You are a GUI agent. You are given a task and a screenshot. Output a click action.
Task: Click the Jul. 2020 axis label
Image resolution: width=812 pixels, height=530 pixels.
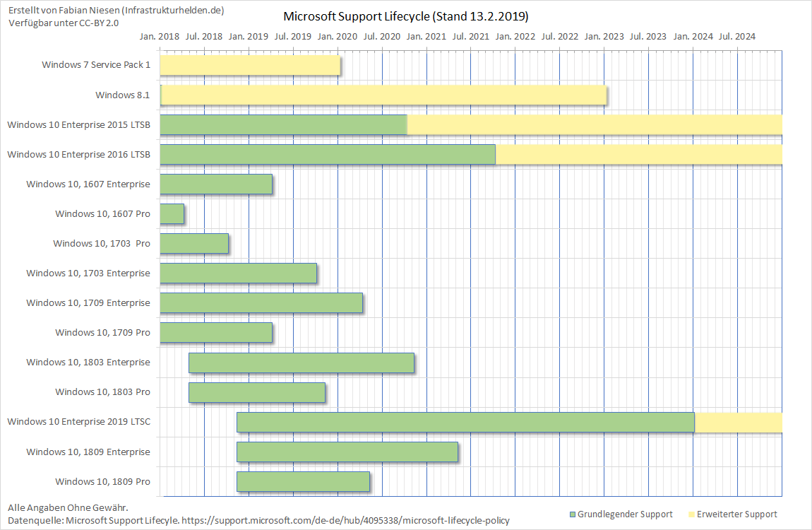click(x=382, y=37)
